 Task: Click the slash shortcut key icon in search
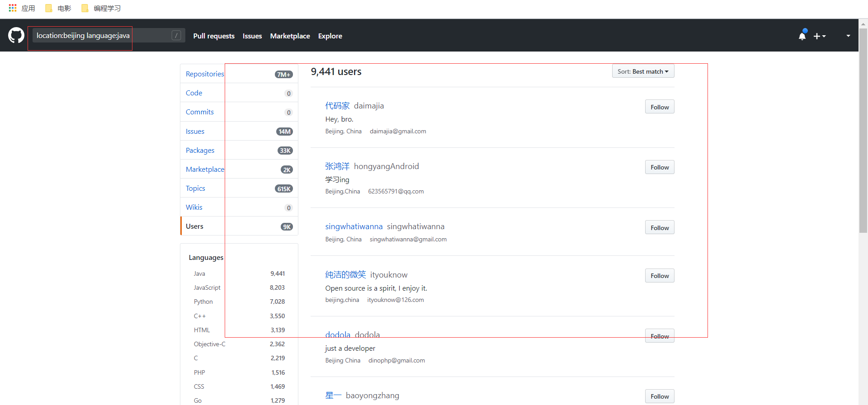176,35
